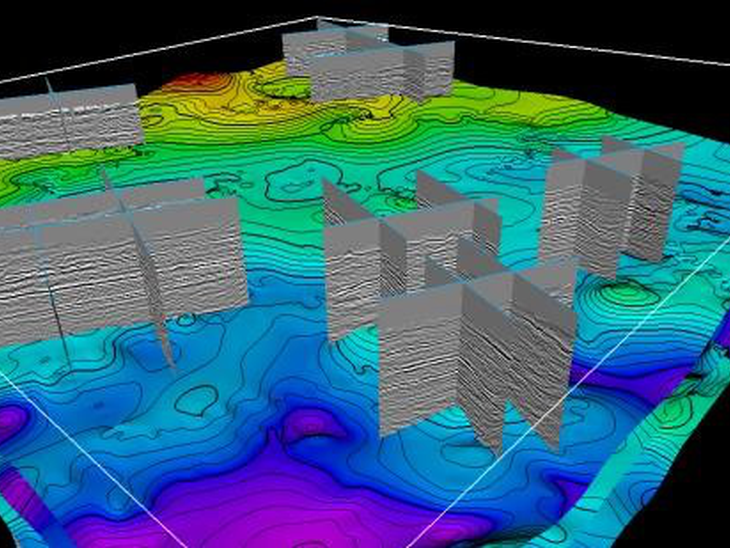Pick the seismic section panel at top center
730x548 pixels.
(x=368, y=63)
